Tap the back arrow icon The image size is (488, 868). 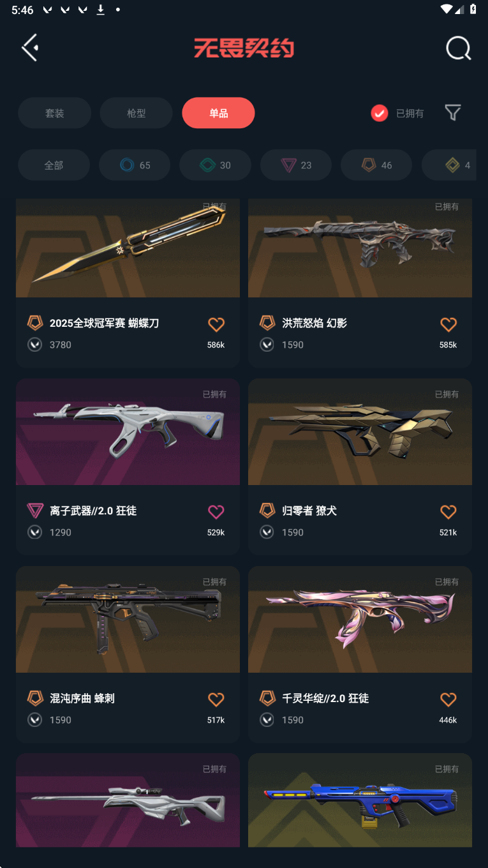pos(30,48)
